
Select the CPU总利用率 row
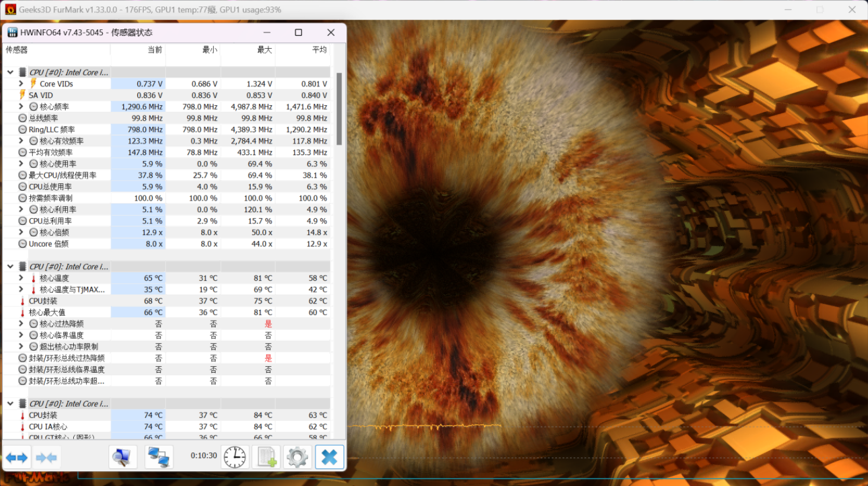(167, 221)
